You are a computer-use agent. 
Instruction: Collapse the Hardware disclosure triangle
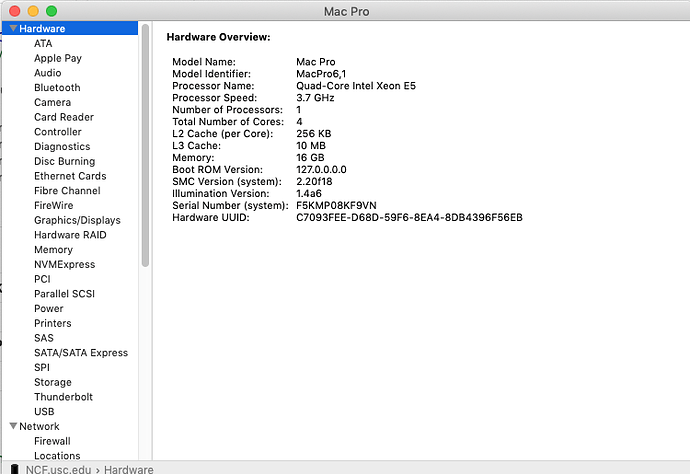(x=13, y=29)
